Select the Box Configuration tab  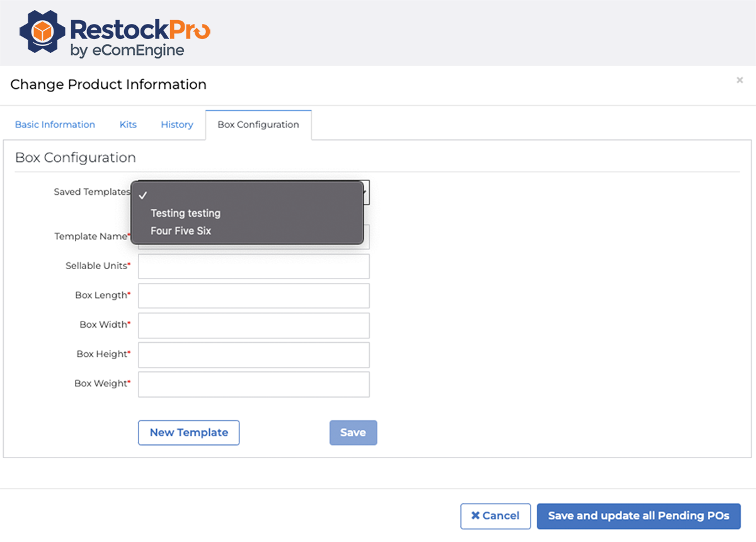(x=258, y=125)
